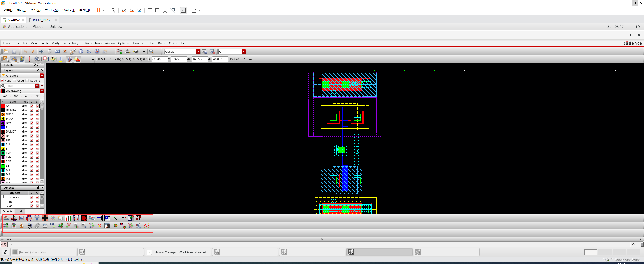Expand the All Layers dropdown
644x264 pixels.
[41, 75]
